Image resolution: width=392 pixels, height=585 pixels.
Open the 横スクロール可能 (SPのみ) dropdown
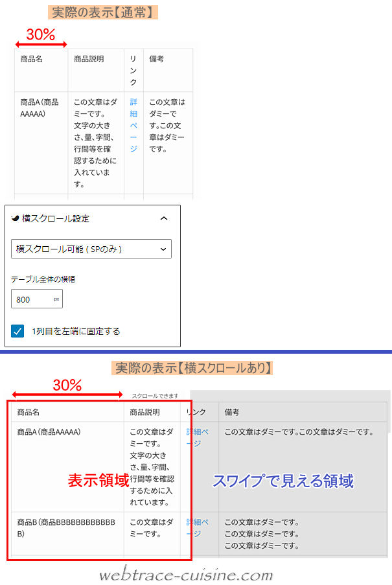click(91, 249)
